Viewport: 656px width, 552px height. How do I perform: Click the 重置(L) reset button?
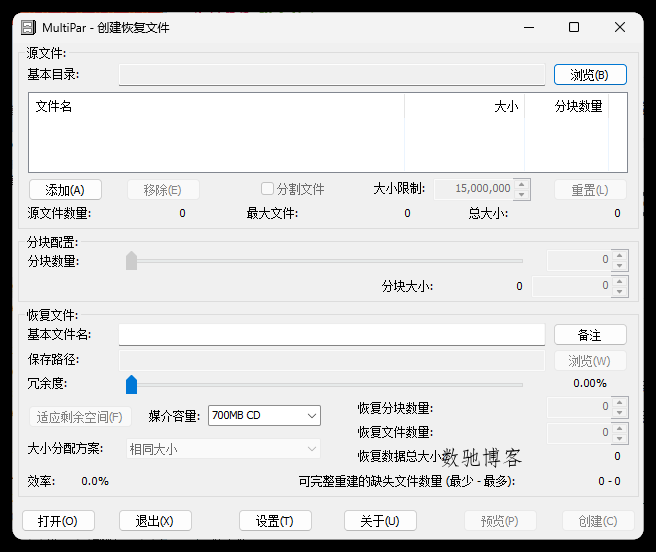point(590,190)
